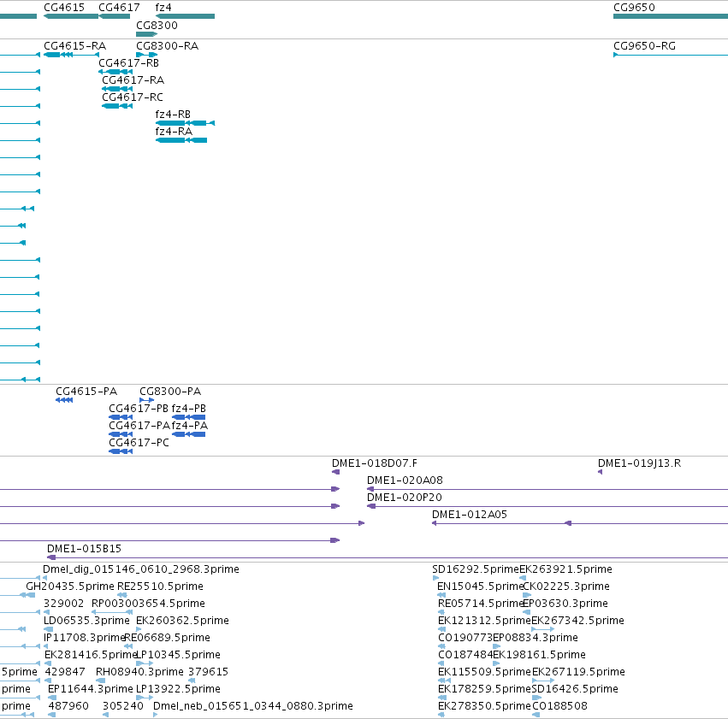Viewport: 728px width, 719px height.
Task: Open EST EK198161.5prime
Action: click(539, 655)
